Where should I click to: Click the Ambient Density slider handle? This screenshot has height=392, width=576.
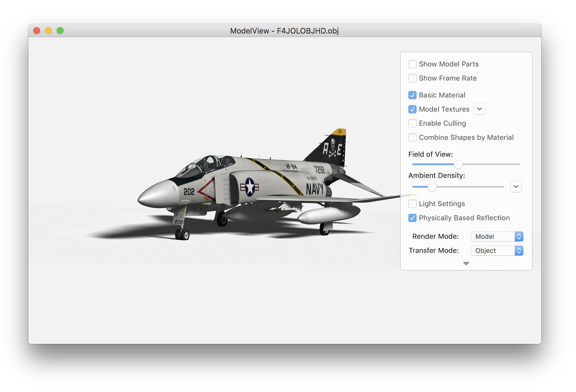coord(433,187)
